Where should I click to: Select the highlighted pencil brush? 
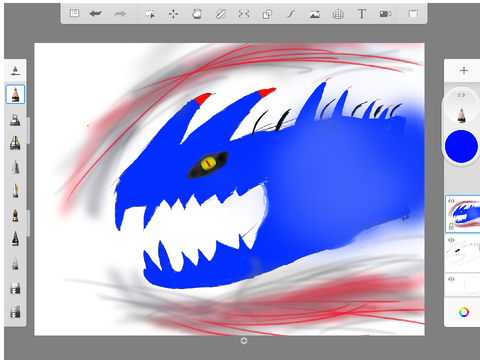[x=15, y=94]
